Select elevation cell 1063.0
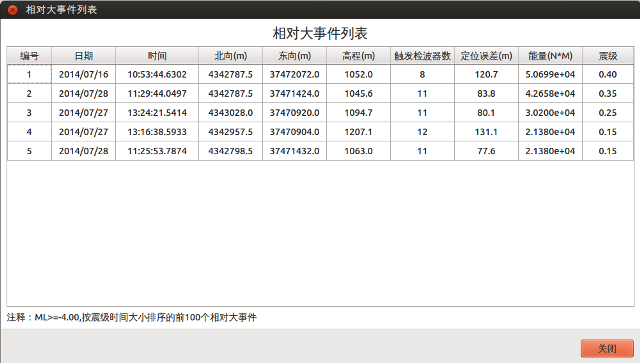The height and width of the screenshot is (363, 640). [358, 151]
